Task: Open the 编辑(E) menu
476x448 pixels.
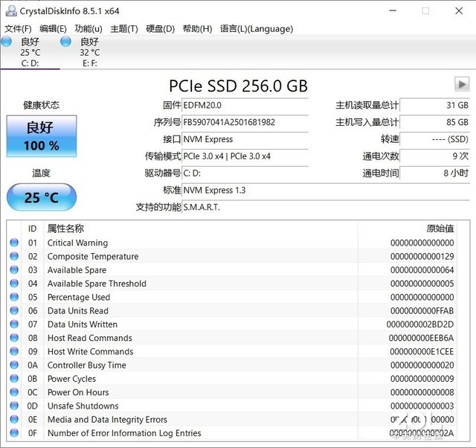Action: pos(53,29)
